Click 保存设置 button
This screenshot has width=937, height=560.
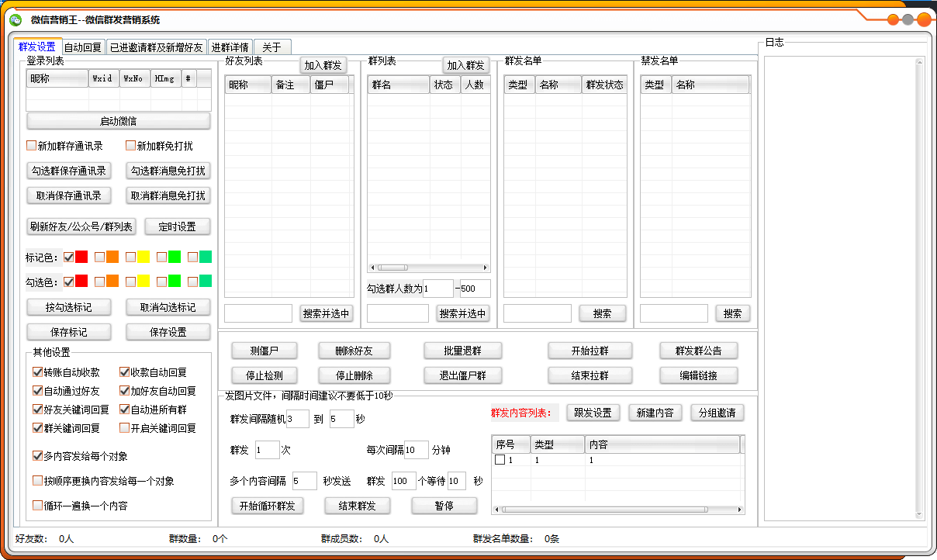(168, 332)
